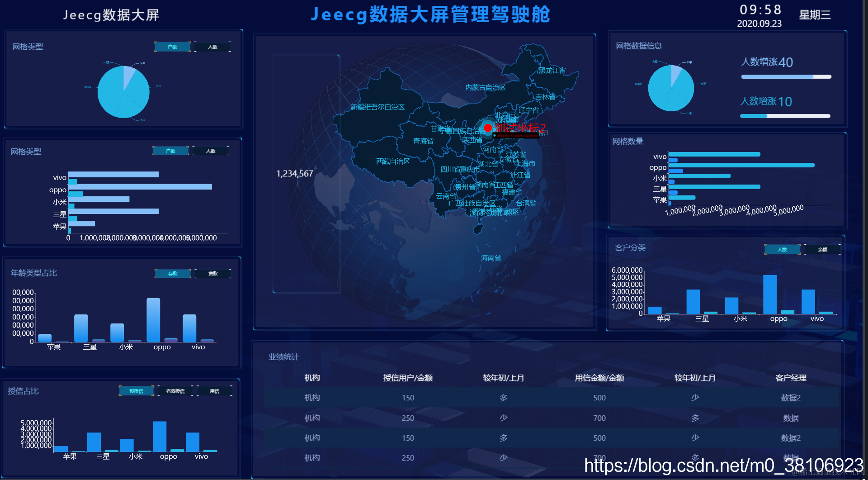
Task: Click the red 测试坐标2 map marker
Action: point(488,128)
